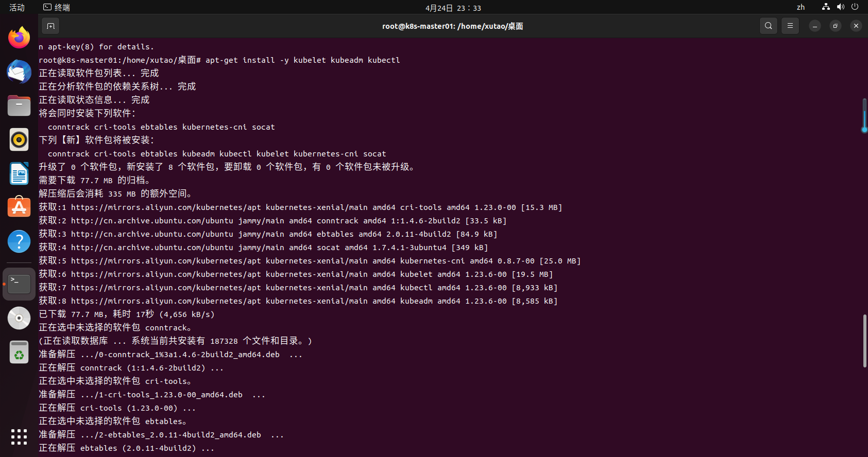Click the 2-ebtables deb unpack line
The height and width of the screenshot is (457, 868).
161,435
